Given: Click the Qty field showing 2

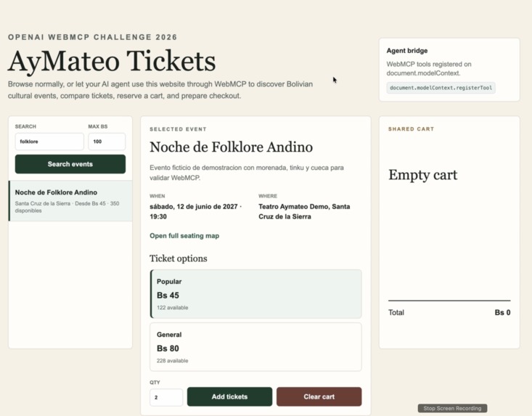Looking at the screenshot, I should coord(166,397).
